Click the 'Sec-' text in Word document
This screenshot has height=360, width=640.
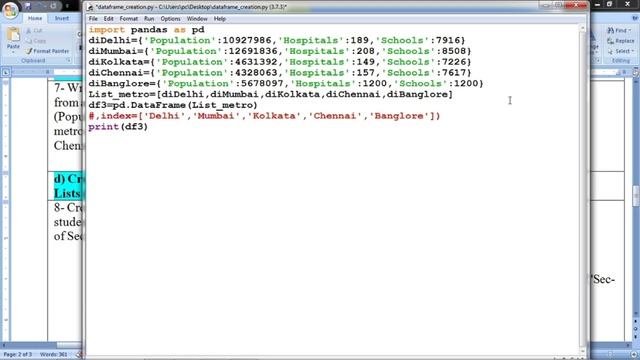[604, 280]
